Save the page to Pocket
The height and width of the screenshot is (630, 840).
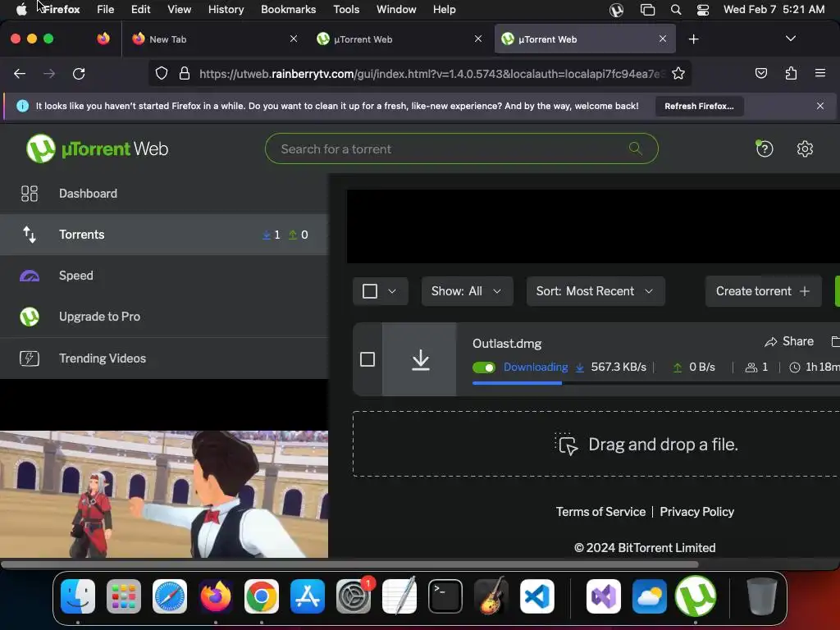coord(760,73)
